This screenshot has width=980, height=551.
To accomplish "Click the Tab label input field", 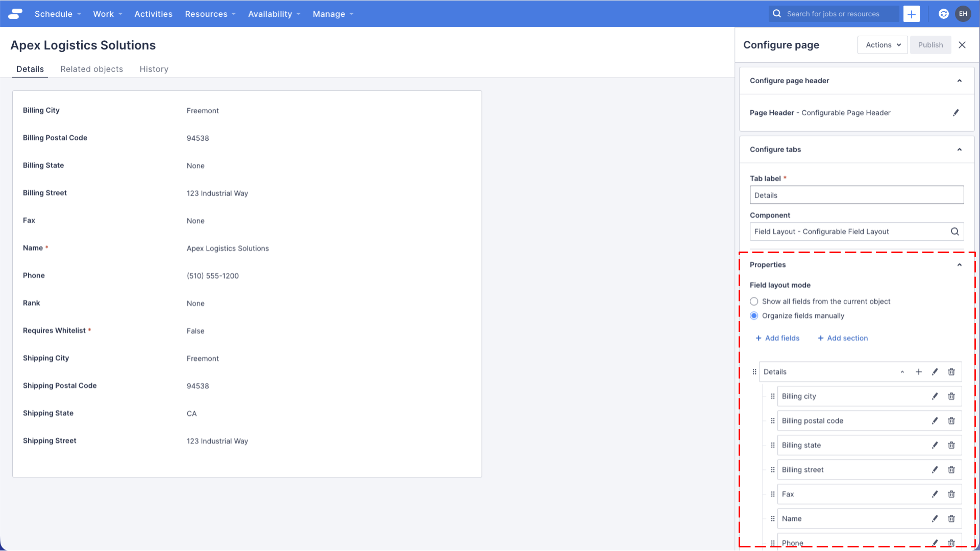I will 856,195.
